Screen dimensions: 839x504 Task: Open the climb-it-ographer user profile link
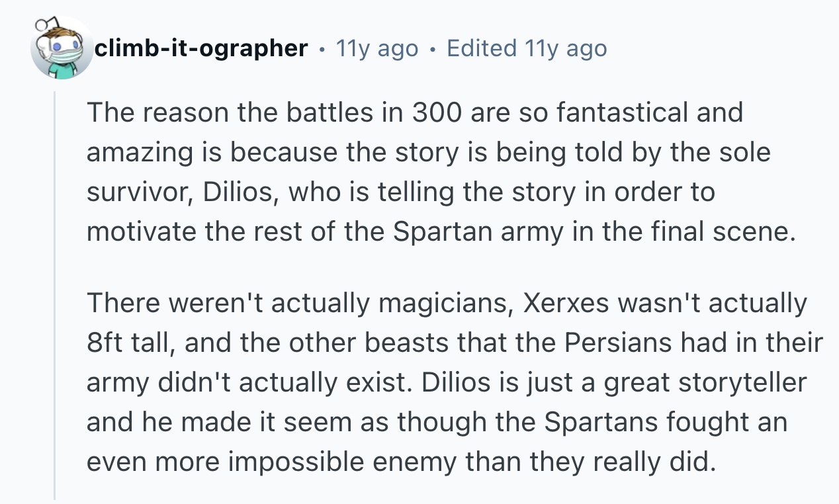(201, 48)
